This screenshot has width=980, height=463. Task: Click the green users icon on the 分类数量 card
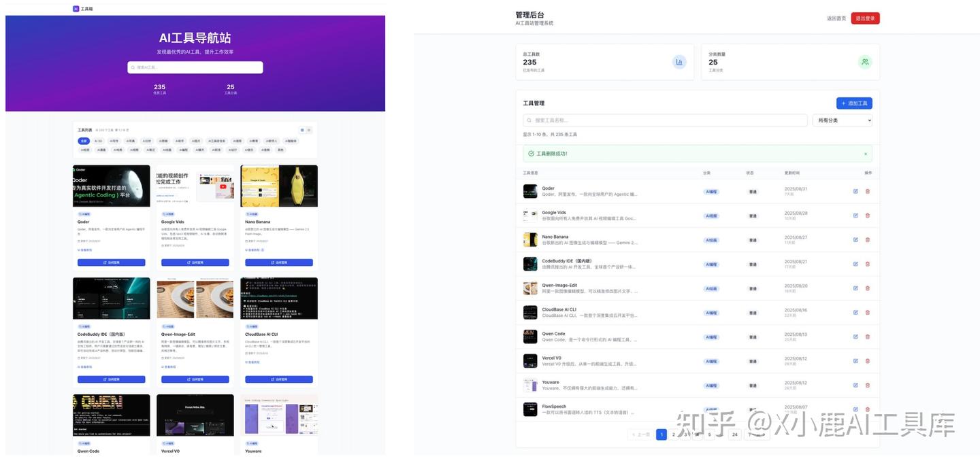point(865,62)
